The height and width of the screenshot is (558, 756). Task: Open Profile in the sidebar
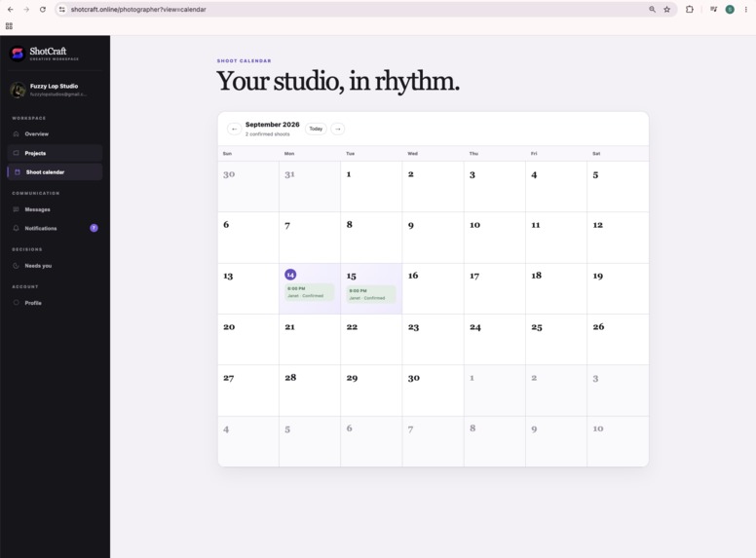[x=55, y=303]
